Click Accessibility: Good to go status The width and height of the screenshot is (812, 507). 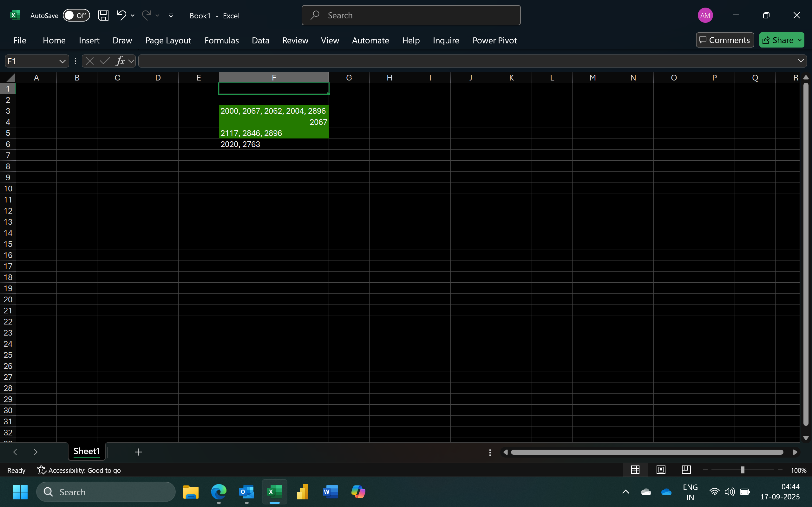tap(79, 470)
